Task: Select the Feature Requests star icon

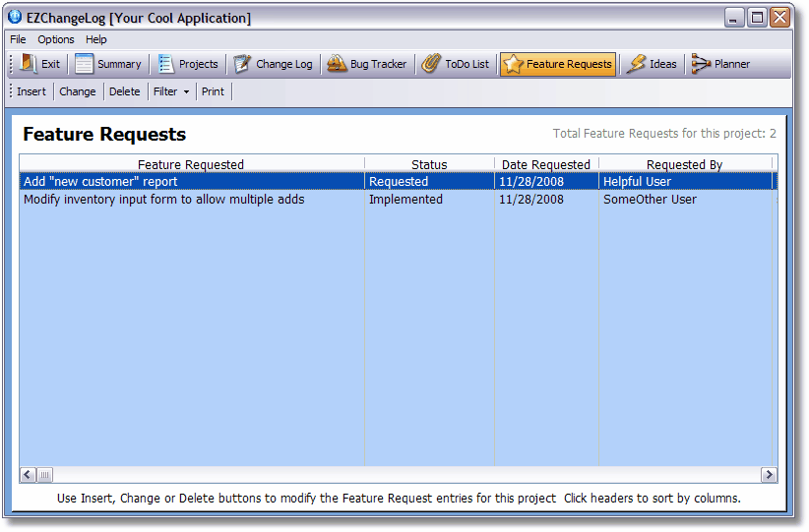Action: tap(513, 64)
